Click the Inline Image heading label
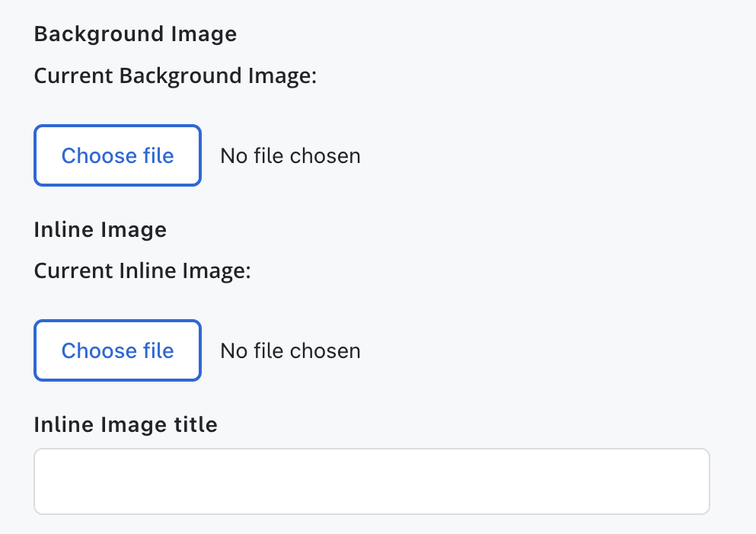The image size is (756, 534). [100, 229]
